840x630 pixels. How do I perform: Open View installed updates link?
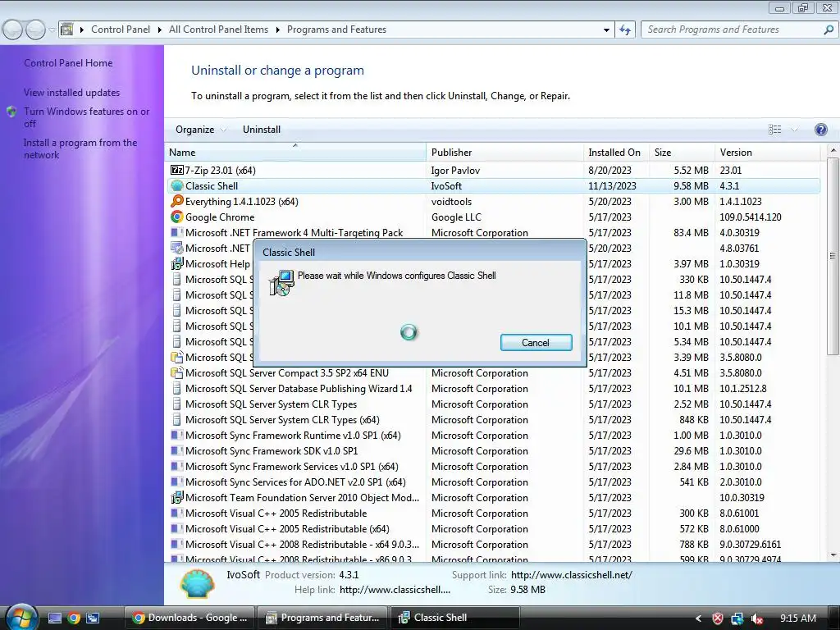click(x=72, y=93)
